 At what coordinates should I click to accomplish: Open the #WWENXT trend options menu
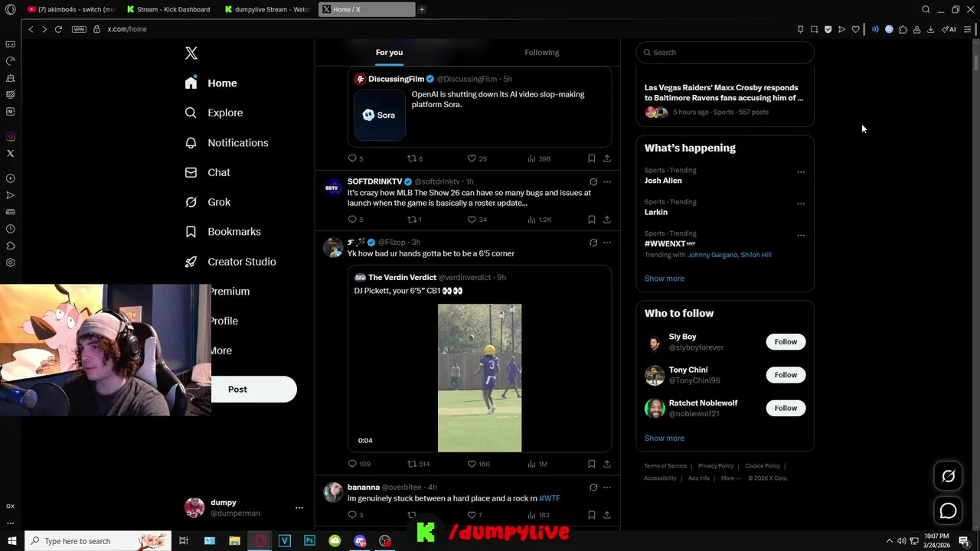tap(801, 236)
